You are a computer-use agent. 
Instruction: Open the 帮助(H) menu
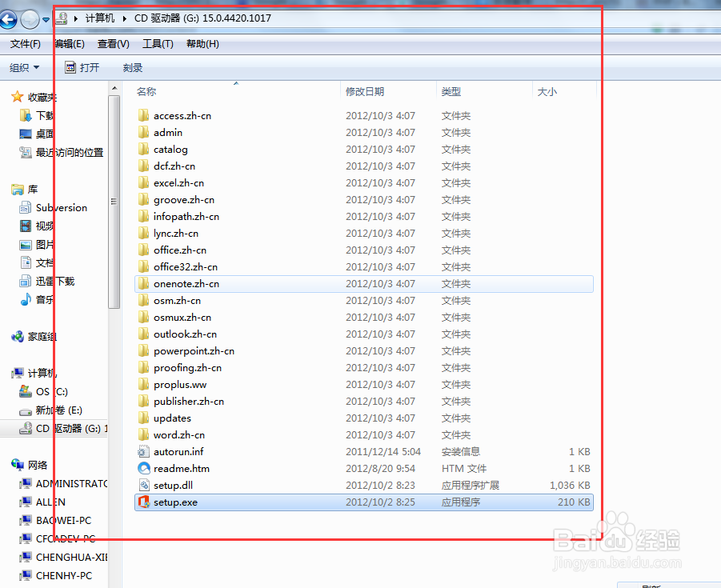pyautogui.click(x=202, y=44)
